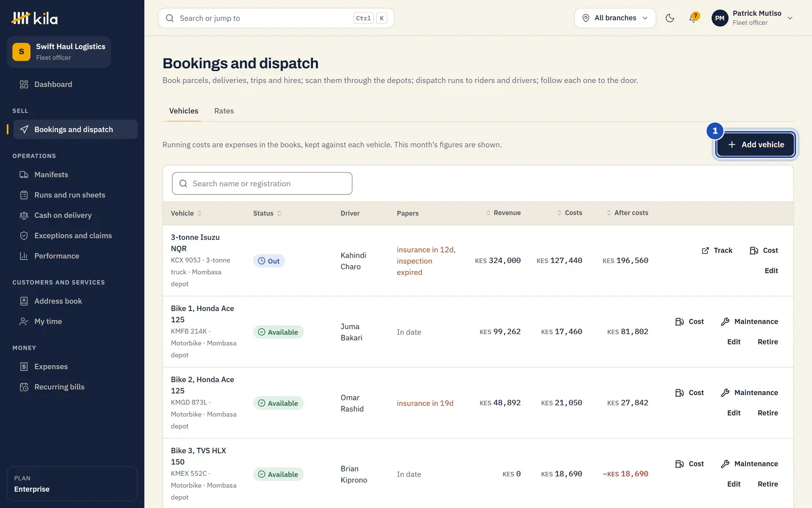Open Patrick Mutiso profile menu

tap(753, 18)
